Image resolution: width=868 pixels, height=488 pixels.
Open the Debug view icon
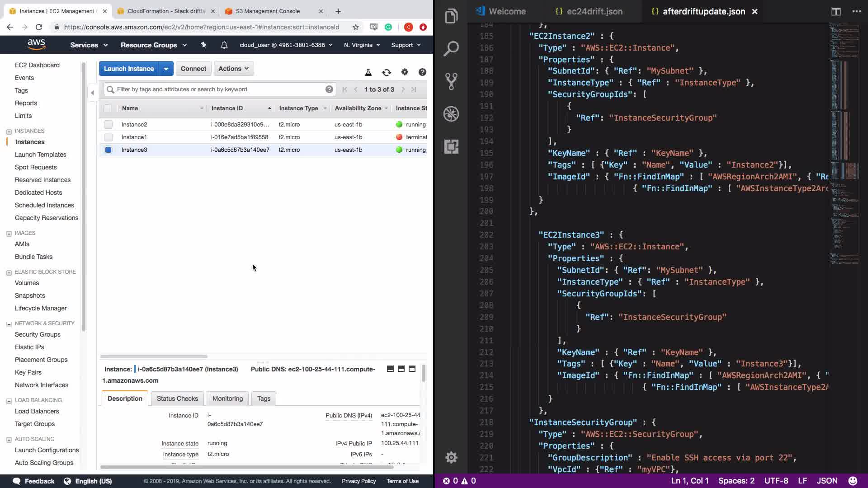(451, 114)
